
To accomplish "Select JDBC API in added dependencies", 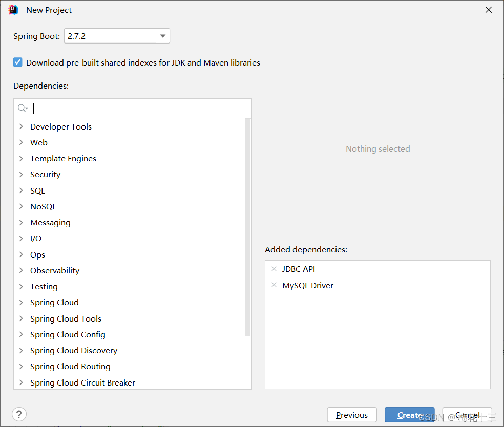I will pyautogui.click(x=299, y=269).
